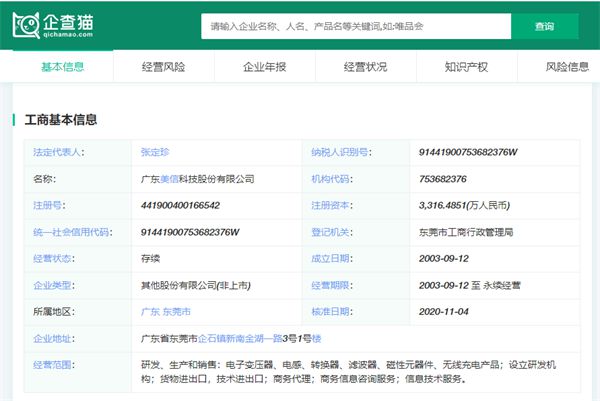
Task: Select 东莞市工商行政管理局 text
Action: [x=466, y=232]
